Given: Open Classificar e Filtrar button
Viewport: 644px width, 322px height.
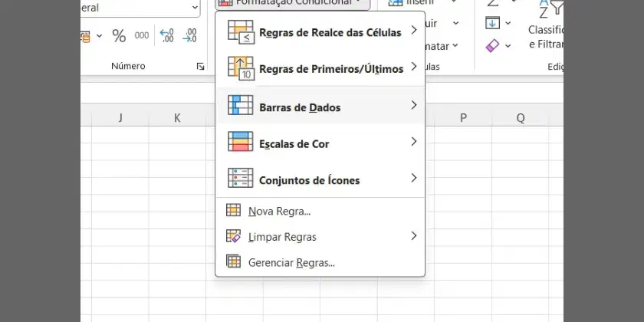Looking at the screenshot, I should (546, 25).
